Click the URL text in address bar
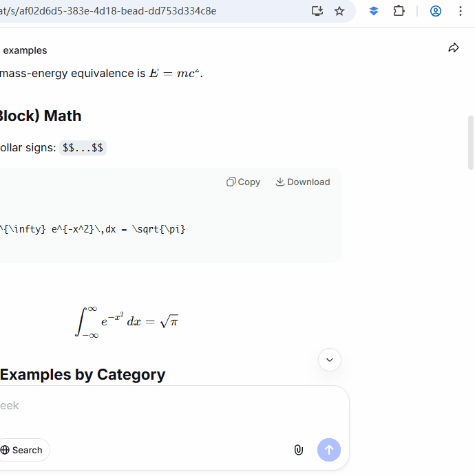The height and width of the screenshot is (476, 475). (108, 11)
